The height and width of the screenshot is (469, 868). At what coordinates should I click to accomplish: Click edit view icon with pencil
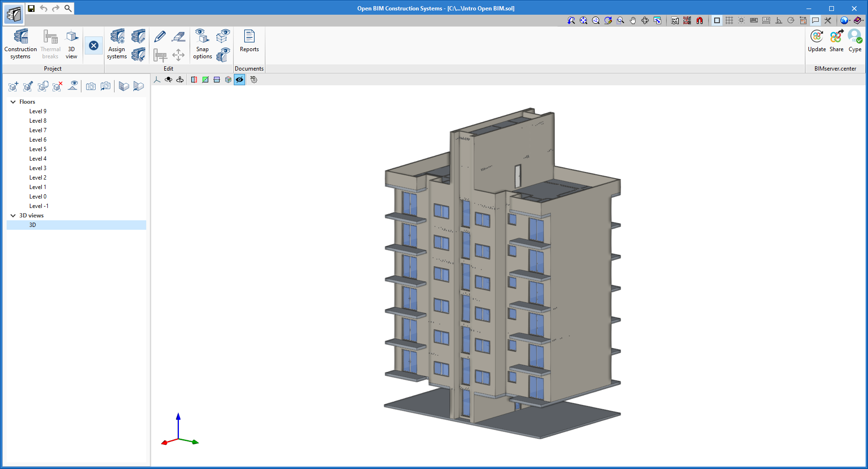[28, 86]
